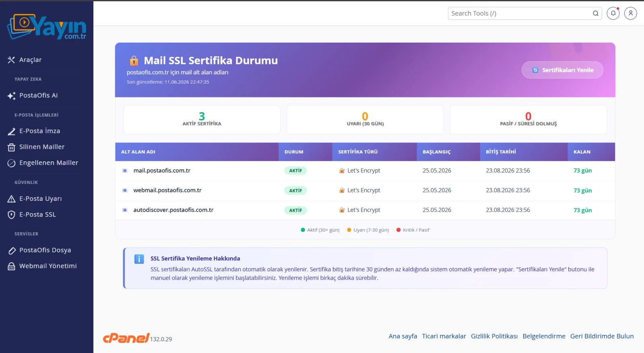Open the Ticari markalar footer link
The height and width of the screenshot is (353, 644).
point(444,336)
